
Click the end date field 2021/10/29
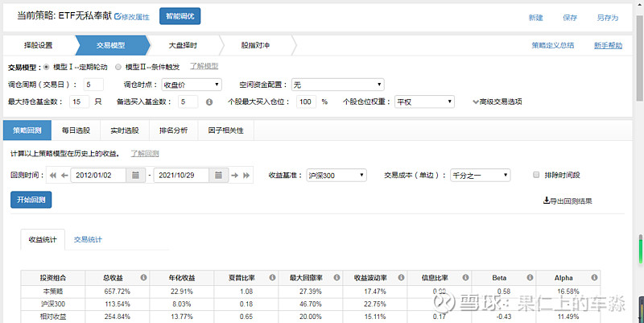182,176
